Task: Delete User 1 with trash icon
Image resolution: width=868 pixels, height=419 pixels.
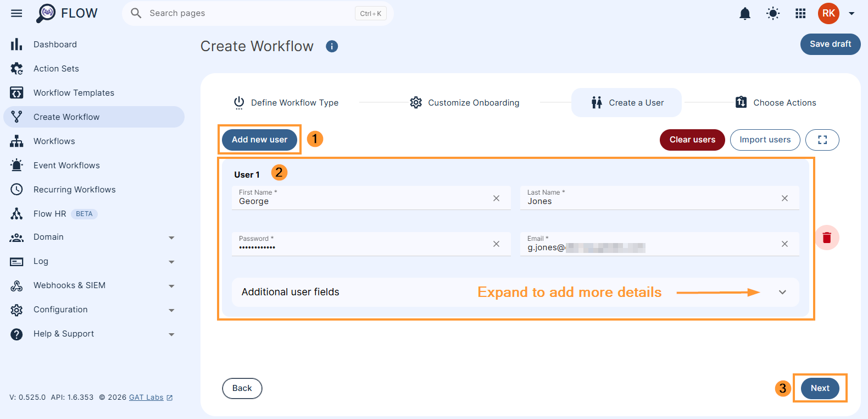Action: point(827,238)
